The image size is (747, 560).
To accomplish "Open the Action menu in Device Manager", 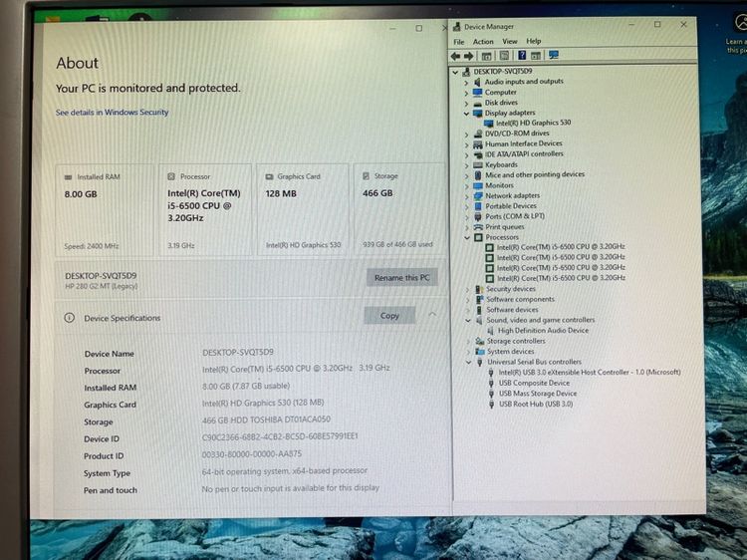I will 483,42.
